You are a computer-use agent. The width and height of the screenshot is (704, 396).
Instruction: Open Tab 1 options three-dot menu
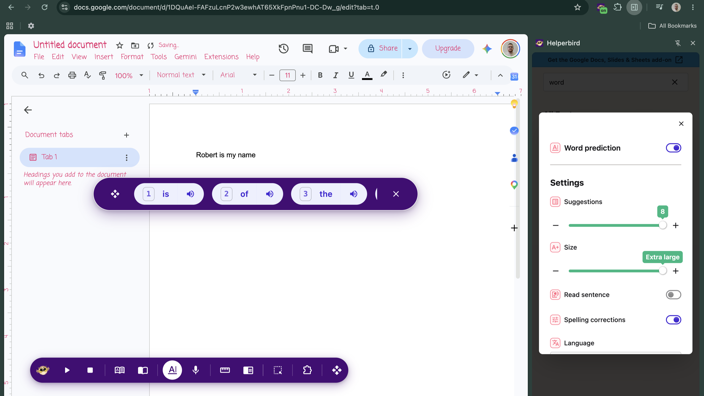click(x=127, y=158)
